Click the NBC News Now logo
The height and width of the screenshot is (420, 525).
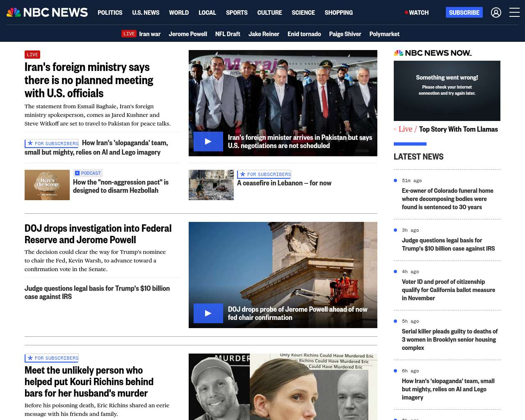432,53
